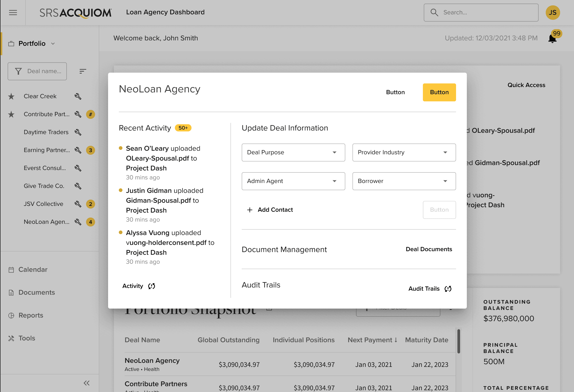Click the wrench icon for Daytime Traders
574x392 pixels.
click(x=78, y=132)
